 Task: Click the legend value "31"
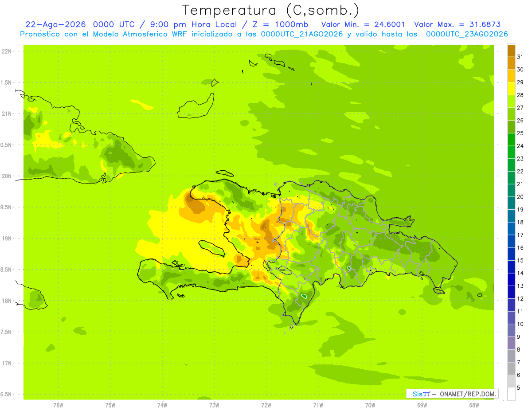point(520,57)
